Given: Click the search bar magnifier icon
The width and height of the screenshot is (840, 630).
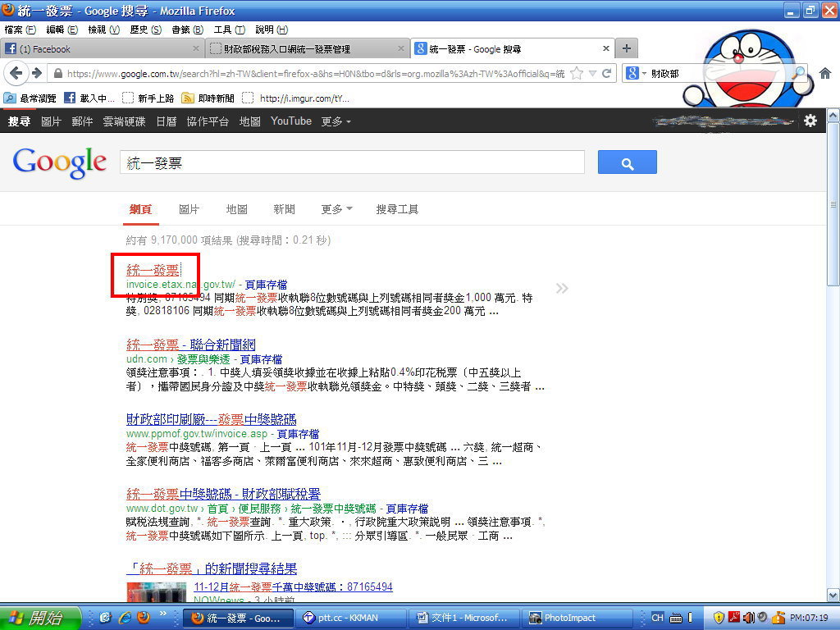Looking at the screenshot, I should click(x=799, y=73).
